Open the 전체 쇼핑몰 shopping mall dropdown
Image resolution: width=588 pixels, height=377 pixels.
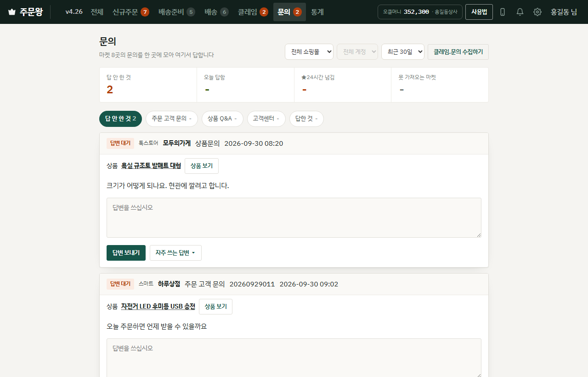click(309, 52)
